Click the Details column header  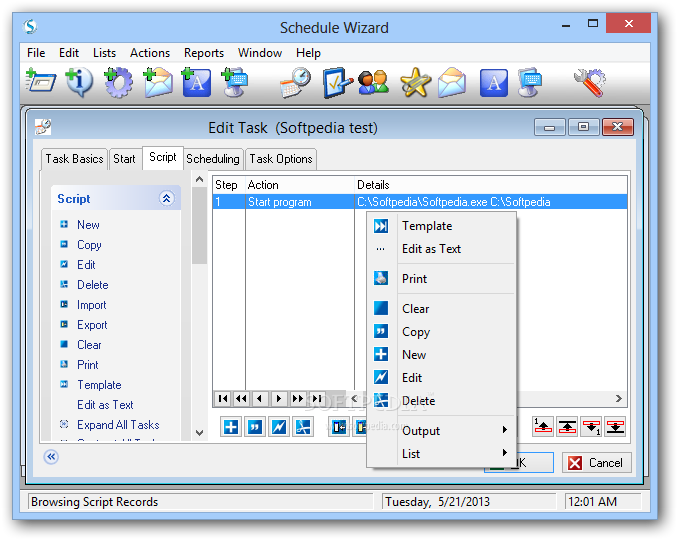[x=491, y=185]
